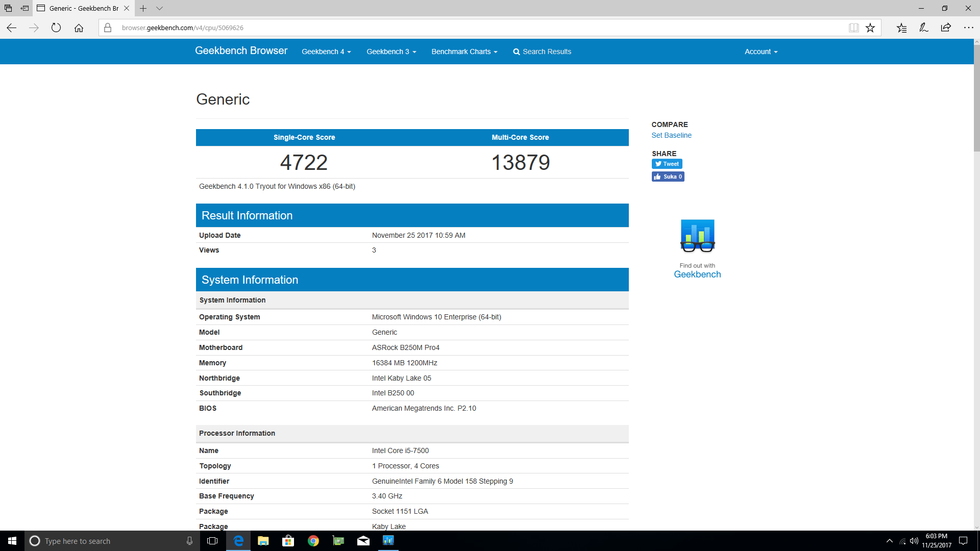Open Geekbench Browser home link

tap(241, 51)
